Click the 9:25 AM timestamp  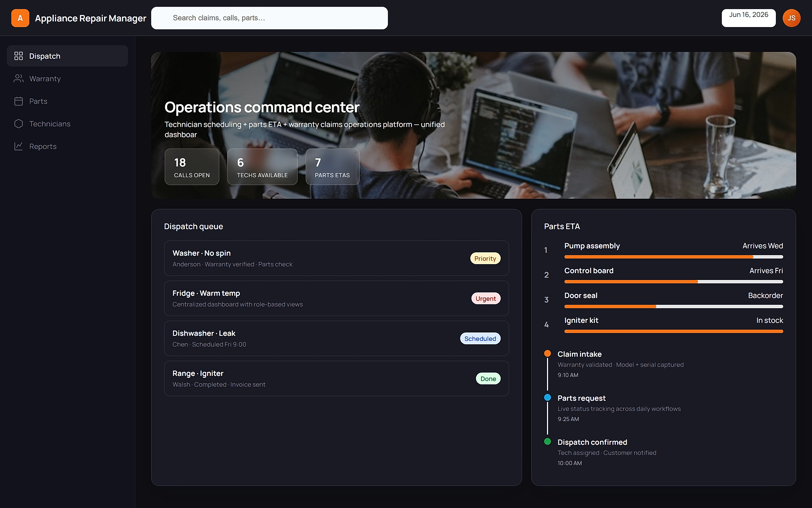point(568,419)
